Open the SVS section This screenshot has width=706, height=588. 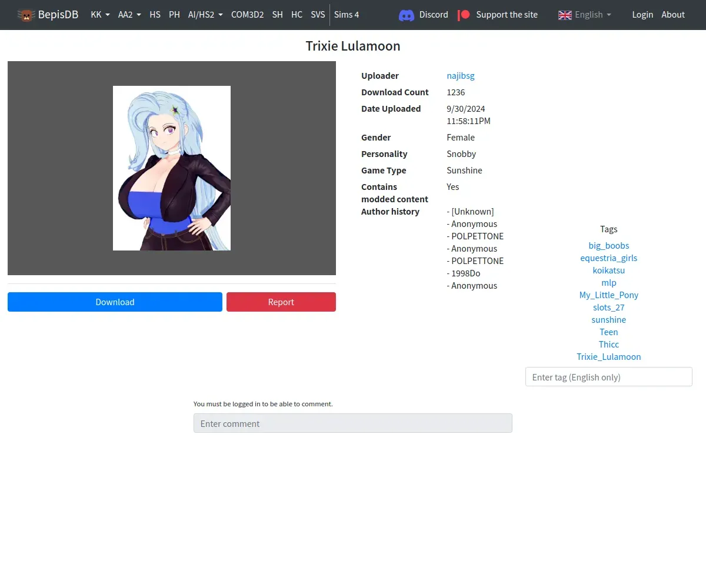(318, 15)
